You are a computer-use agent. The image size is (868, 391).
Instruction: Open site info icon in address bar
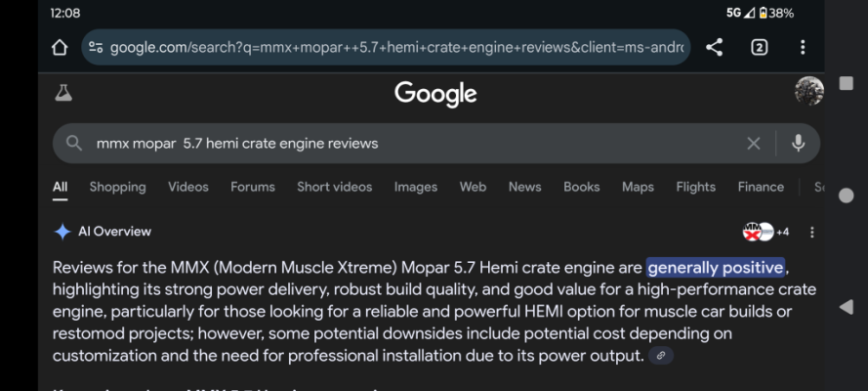(x=96, y=48)
